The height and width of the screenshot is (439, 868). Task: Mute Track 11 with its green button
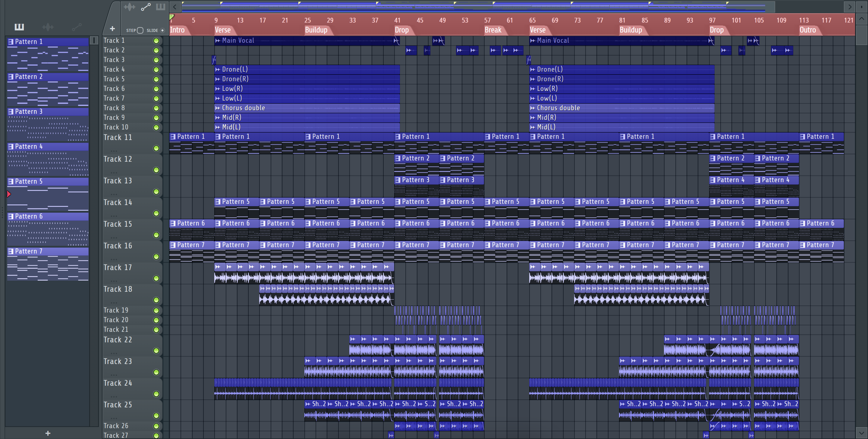point(156,148)
